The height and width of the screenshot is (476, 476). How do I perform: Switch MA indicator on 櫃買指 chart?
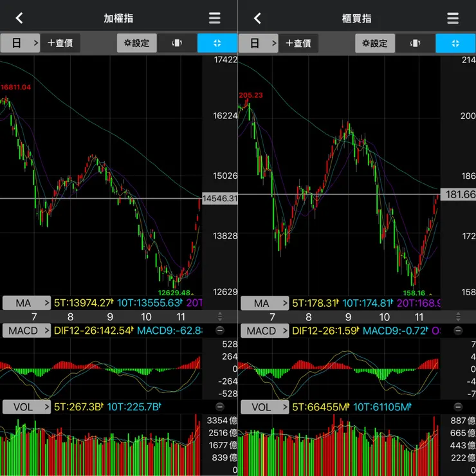265,303
